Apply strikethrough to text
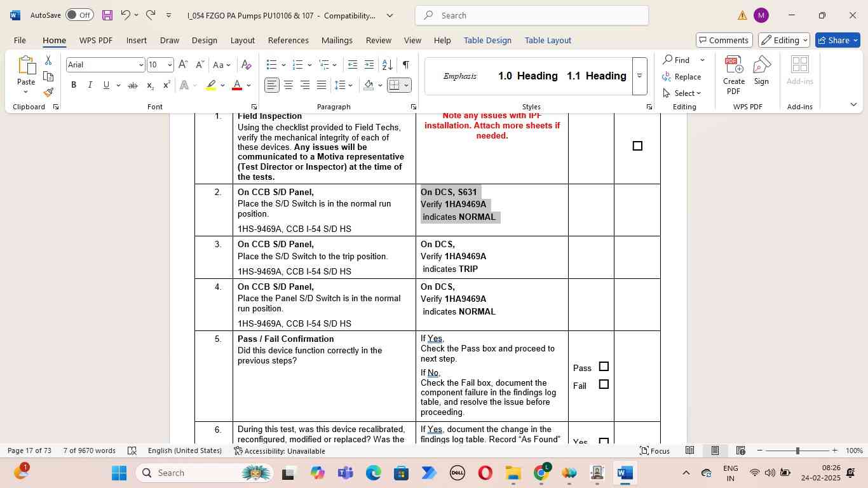868x488 pixels. coord(133,85)
